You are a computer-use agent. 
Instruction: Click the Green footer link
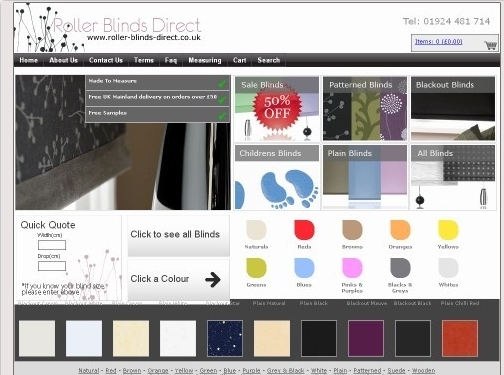208,370
